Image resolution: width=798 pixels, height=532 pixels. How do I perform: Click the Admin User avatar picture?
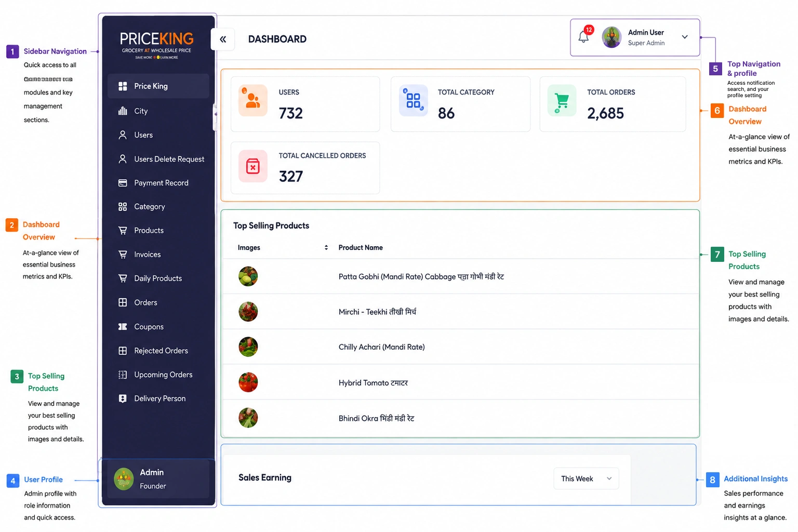point(611,37)
